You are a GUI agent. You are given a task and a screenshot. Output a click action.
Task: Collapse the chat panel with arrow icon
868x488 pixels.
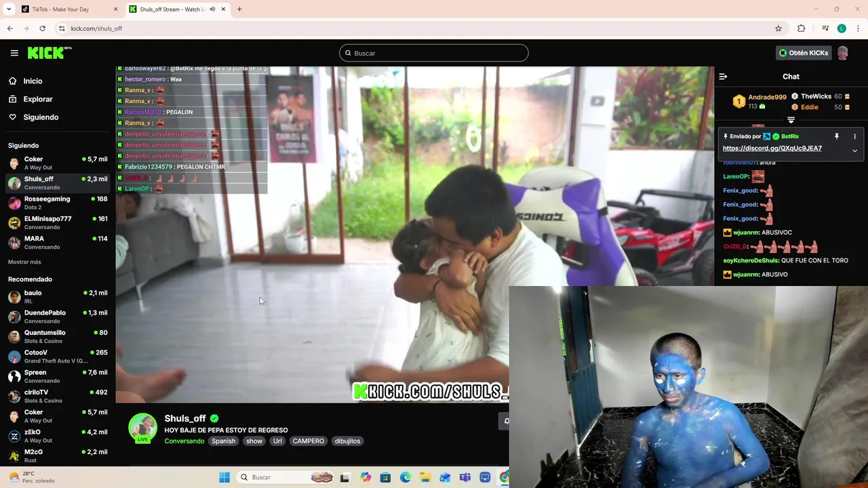click(x=723, y=77)
